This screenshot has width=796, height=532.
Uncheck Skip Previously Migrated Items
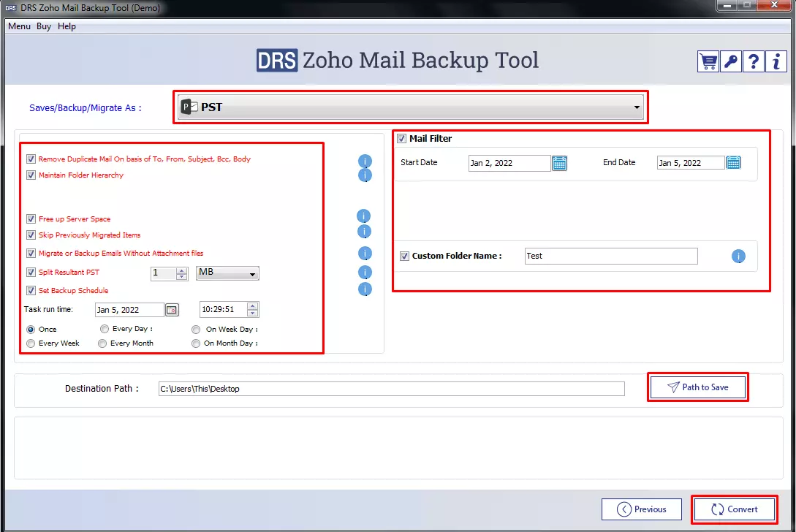tap(31, 235)
